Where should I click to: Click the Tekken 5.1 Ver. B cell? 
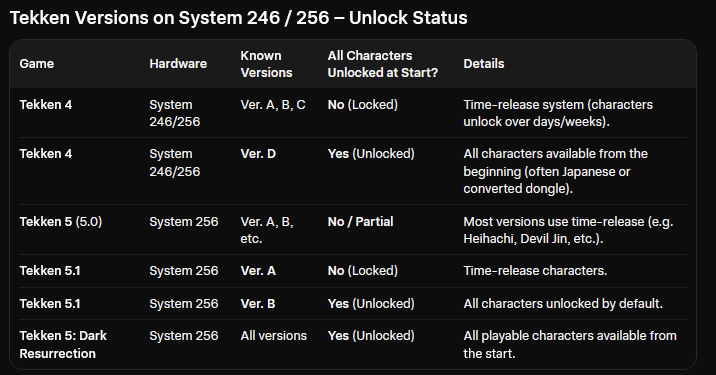(258, 303)
